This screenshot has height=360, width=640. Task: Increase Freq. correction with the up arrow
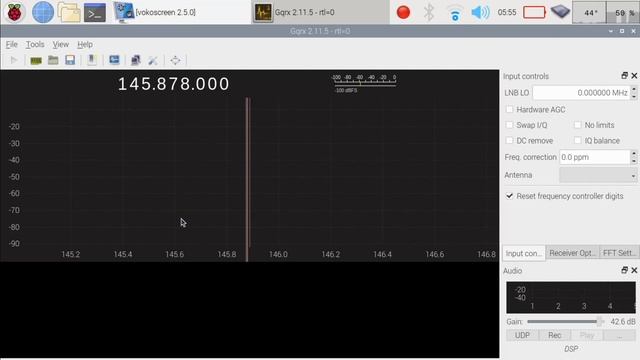(x=634, y=153)
